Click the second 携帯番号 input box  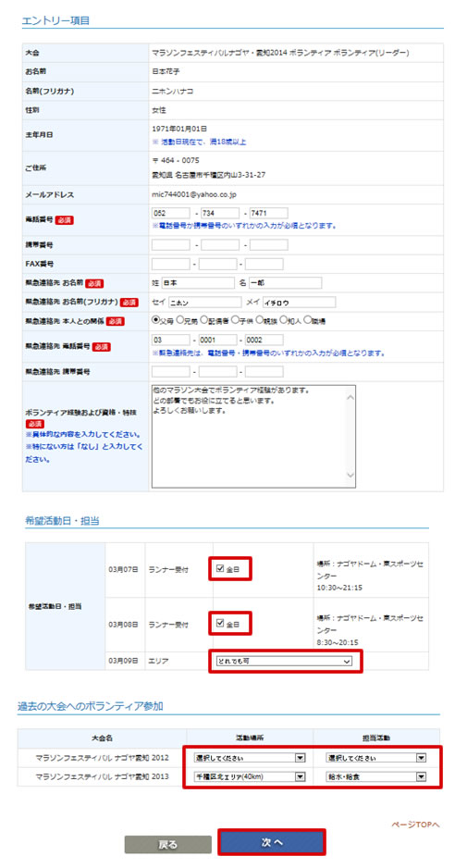pos(220,244)
